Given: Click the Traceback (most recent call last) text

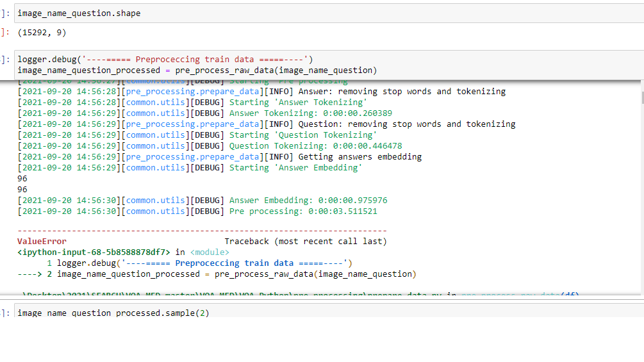Looking at the screenshot, I should [306, 242].
